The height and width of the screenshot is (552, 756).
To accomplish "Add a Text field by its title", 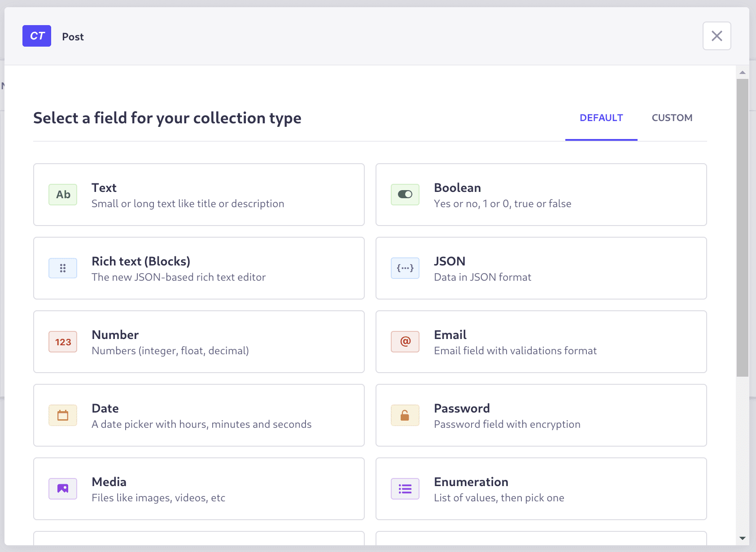I will [x=104, y=188].
